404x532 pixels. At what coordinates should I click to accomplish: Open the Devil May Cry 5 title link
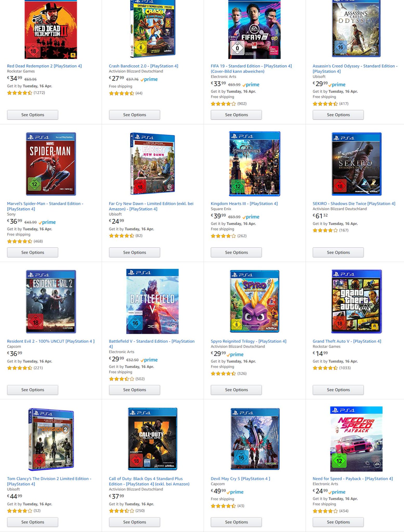tap(240, 479)
